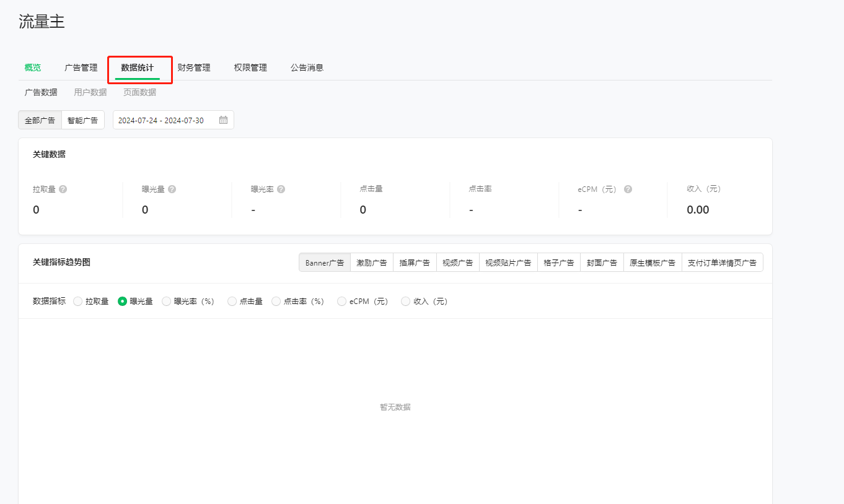844x504 pixels.
Task: Click the help icon beside 曝光率
Action: (281, 189)
